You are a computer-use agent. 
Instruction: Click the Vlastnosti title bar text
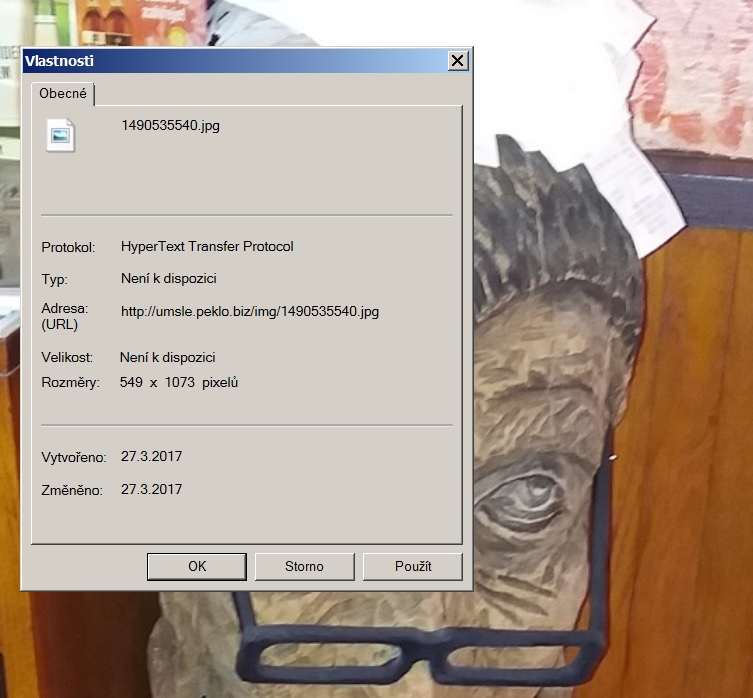tap(59, 61)
